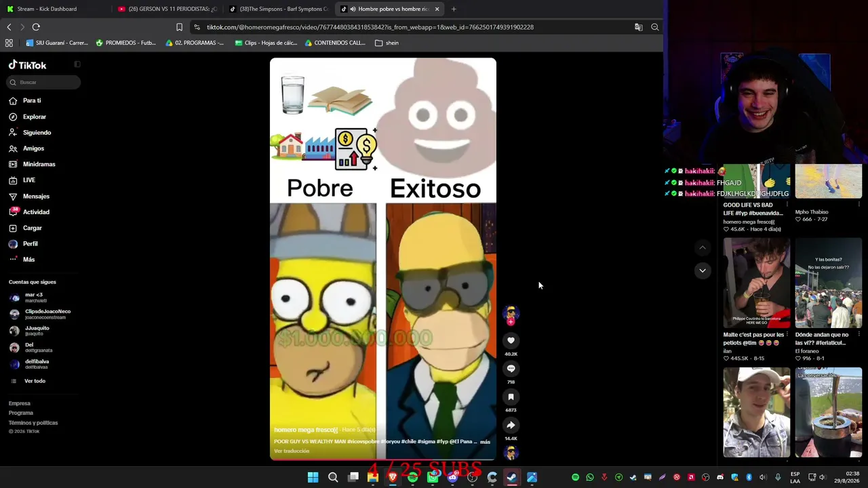Open the browser apps grid in bookmarks bar

coord(9,43)
